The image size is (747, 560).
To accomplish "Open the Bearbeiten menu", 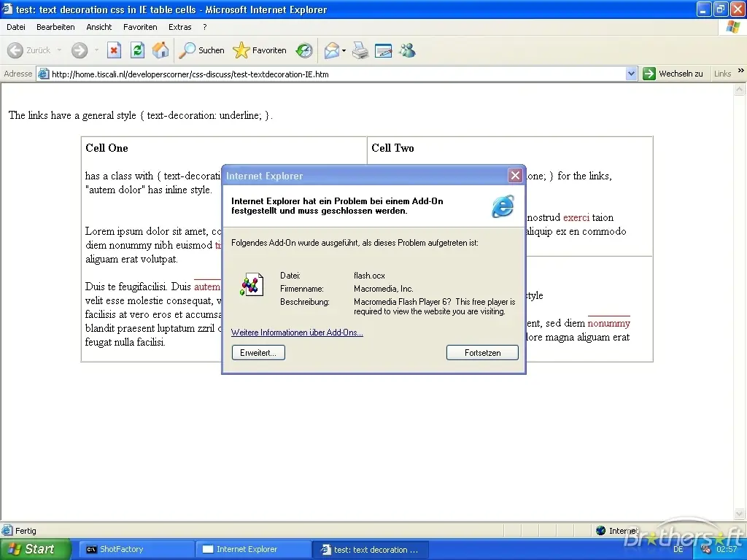I will [x=55, y=27].
